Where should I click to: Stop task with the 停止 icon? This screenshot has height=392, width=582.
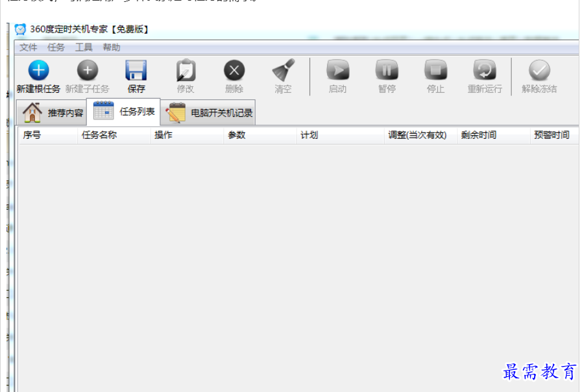[x=436, y=70]
